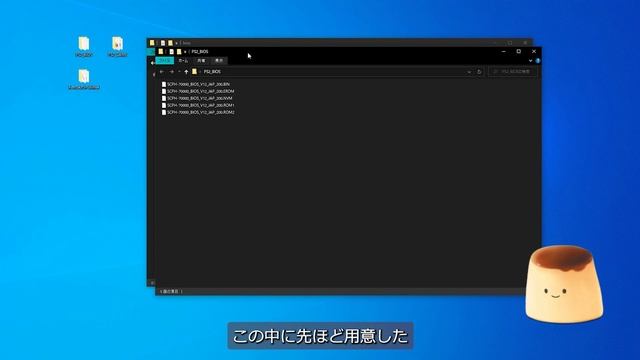Viewport: 640px width, 360px height.
Task: Select file SCPH-70000_BIOS_V12_JAP_200.NVM
Action: click(x=197, y=98)
